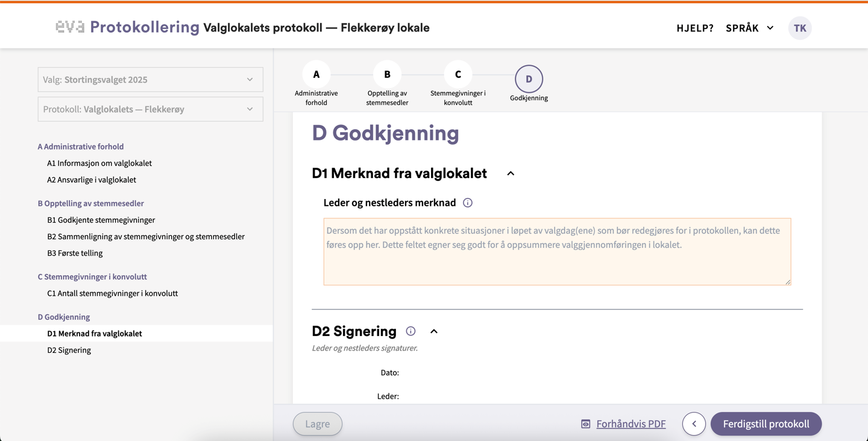This screenshot has width=868, height=441.
Task: Open the Valg Stortingsvalget 2025 dropdown
Action: [x=150, y=80]
